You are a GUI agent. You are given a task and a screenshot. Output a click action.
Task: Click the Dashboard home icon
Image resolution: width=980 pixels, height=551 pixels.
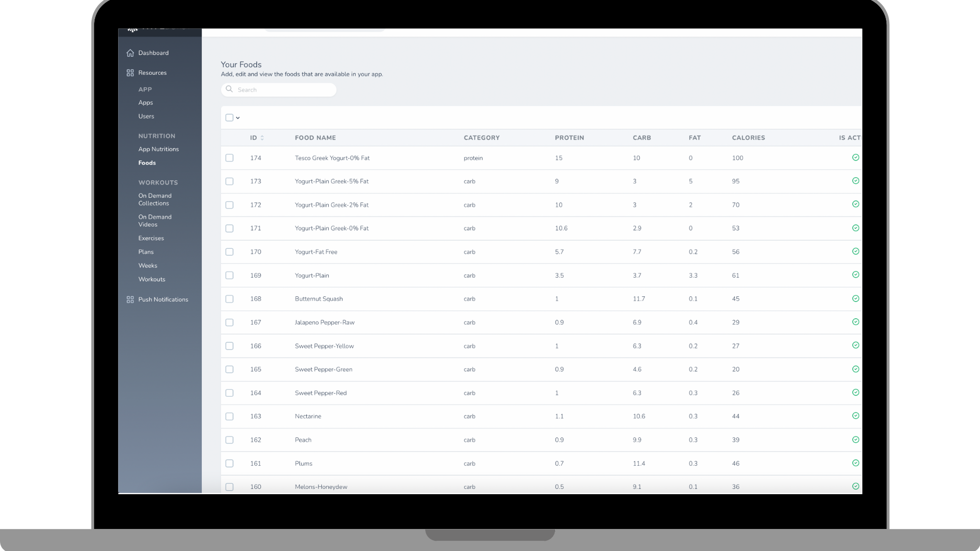(x=130, y=53)
